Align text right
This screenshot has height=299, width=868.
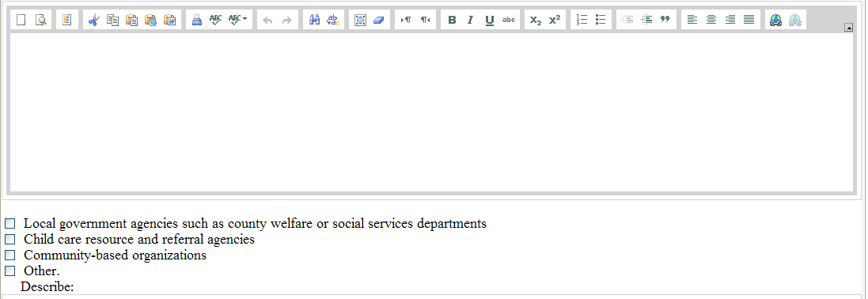(730, 20)
